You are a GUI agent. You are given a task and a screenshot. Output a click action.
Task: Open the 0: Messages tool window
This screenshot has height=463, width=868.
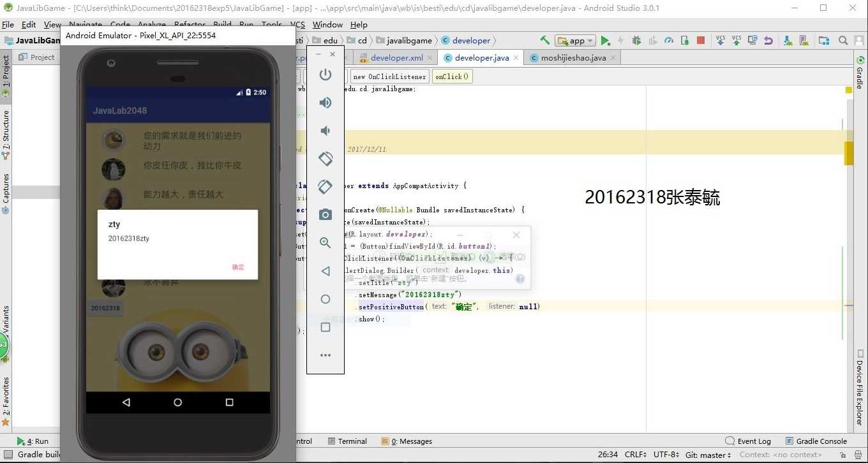point(407,441)
